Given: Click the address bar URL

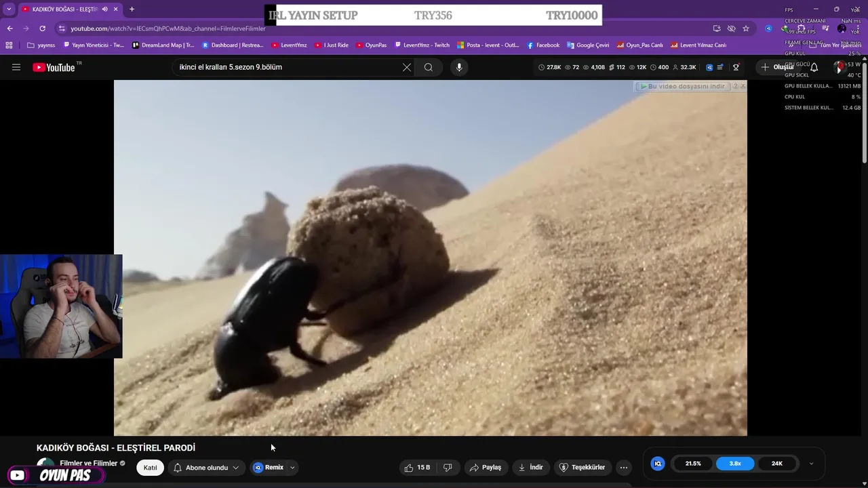Looking at the screenshot, I should pyautogui.click(x=168, y=28).
